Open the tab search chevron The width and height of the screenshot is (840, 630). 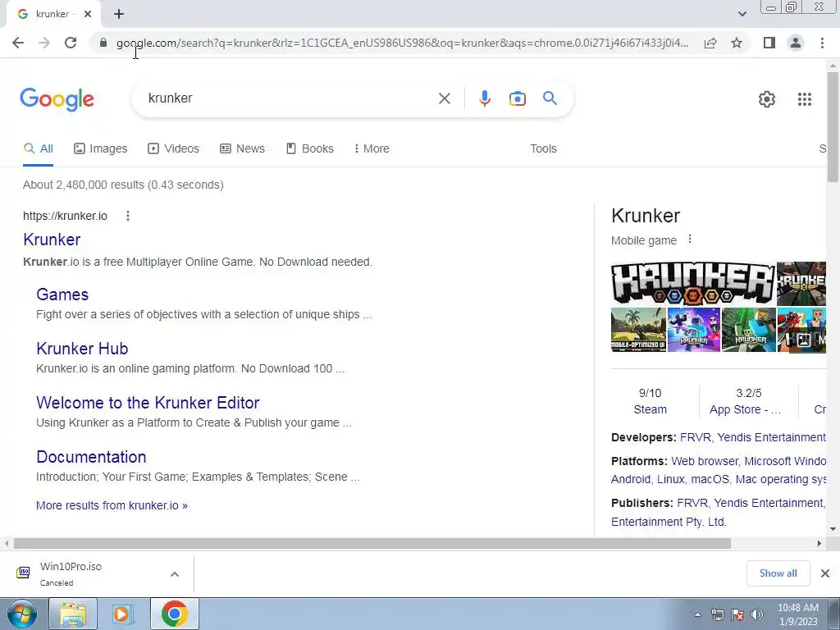tap(742, 14)
